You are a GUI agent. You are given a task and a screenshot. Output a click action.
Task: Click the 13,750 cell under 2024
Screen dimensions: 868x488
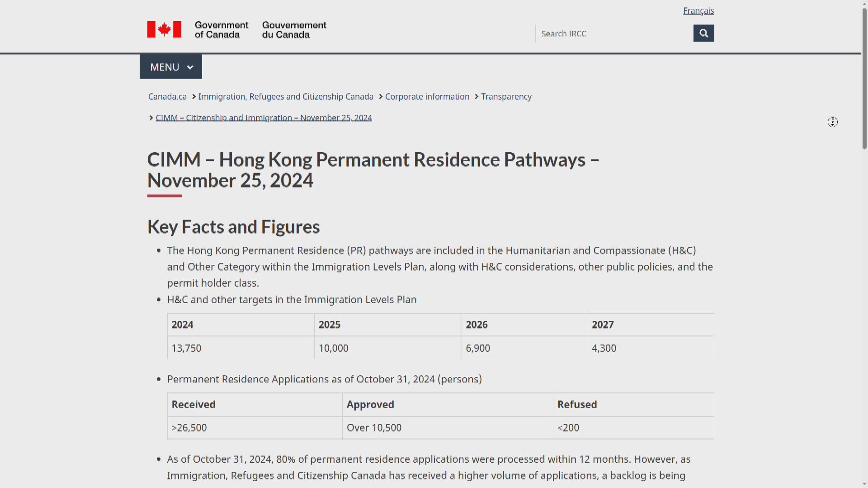pos(186,348)
